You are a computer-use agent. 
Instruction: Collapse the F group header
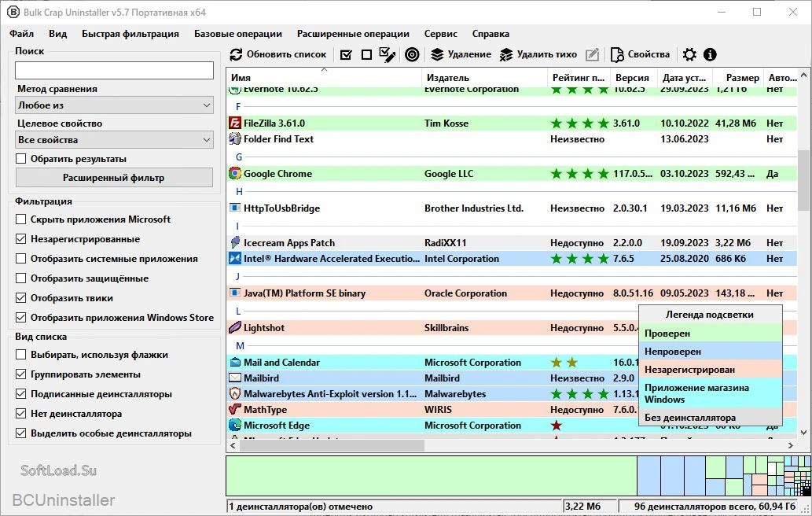click(238, 107)
